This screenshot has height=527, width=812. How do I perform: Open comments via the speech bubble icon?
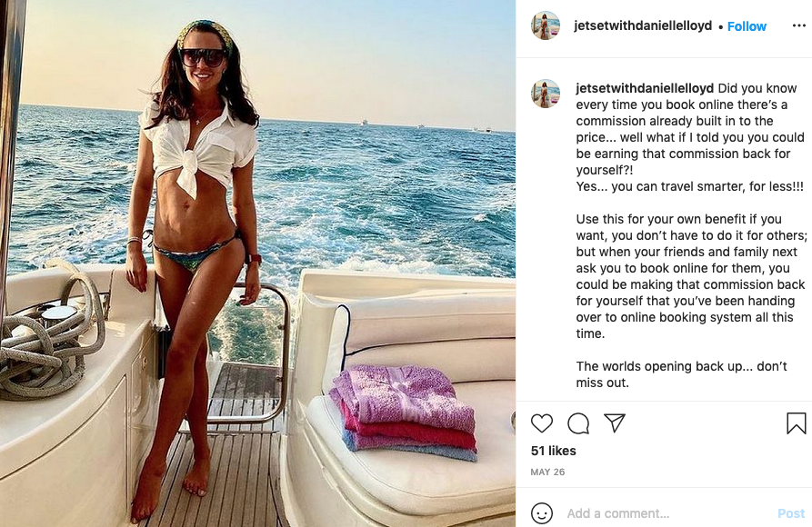(x=578, y=423)
